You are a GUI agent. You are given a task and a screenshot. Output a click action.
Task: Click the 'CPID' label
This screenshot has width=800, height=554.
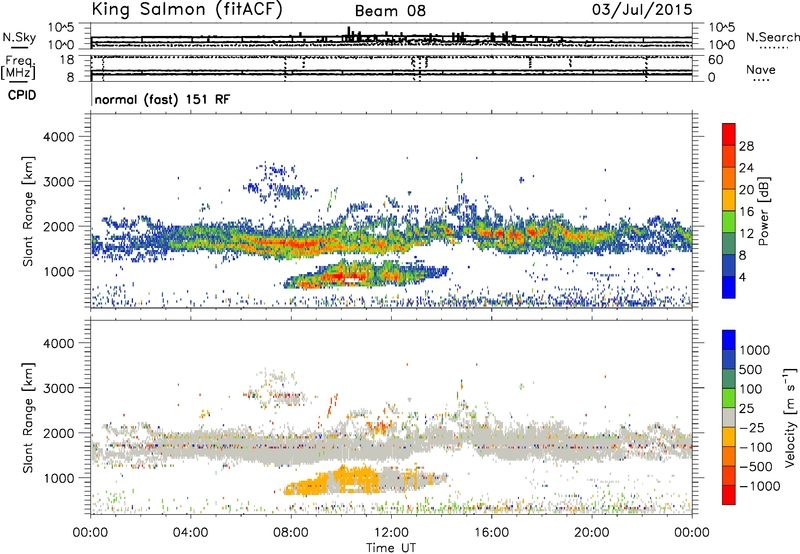click(21, 95)
